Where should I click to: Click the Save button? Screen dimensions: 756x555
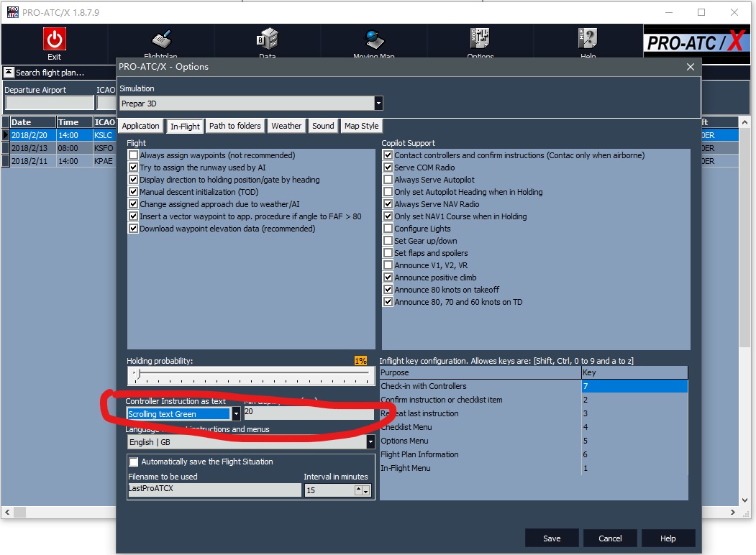pyautogui.click(x=552, y=538)
